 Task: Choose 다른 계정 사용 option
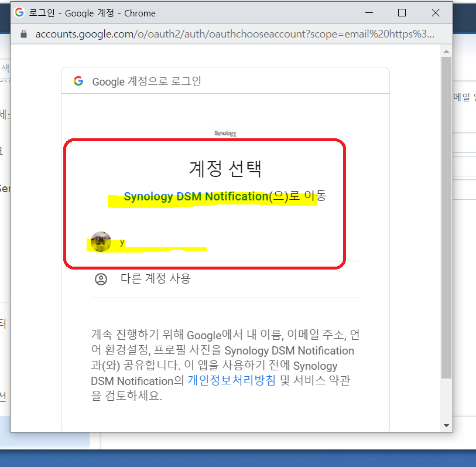[225, 279]
